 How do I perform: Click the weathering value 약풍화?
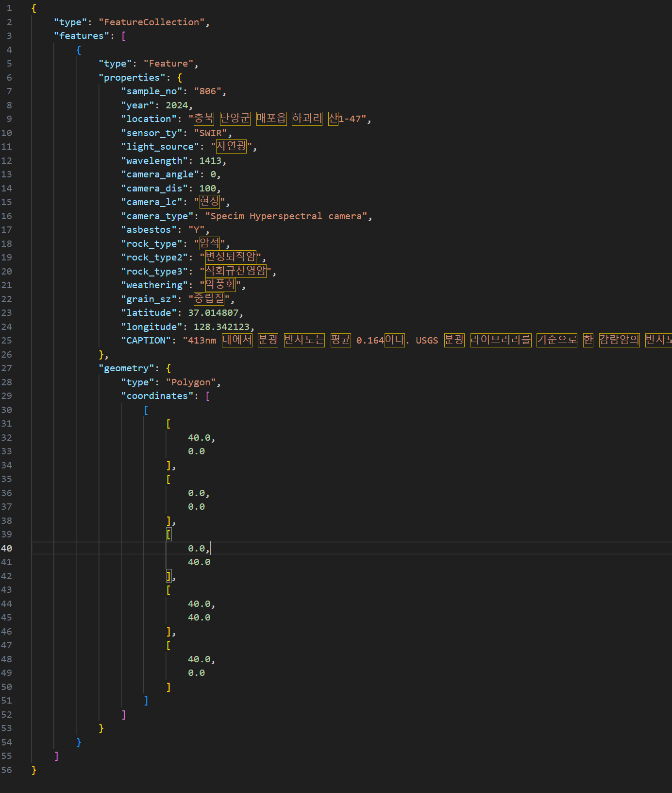coord(220,285)
